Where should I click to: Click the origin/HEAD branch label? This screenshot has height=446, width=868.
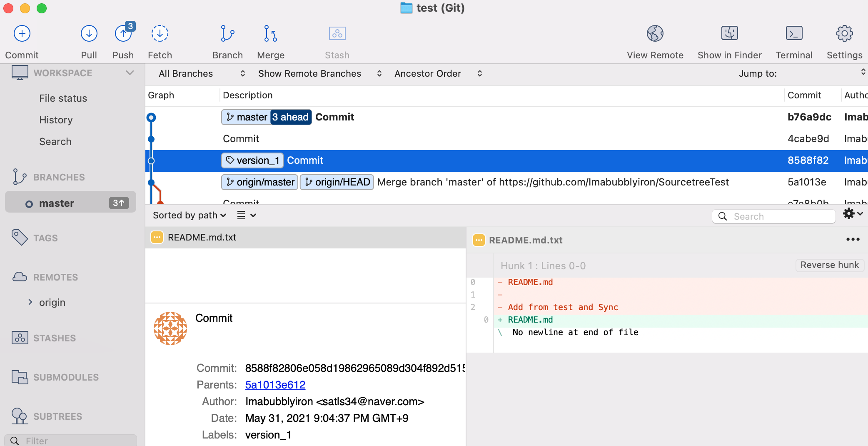click(x=337, y=182)
